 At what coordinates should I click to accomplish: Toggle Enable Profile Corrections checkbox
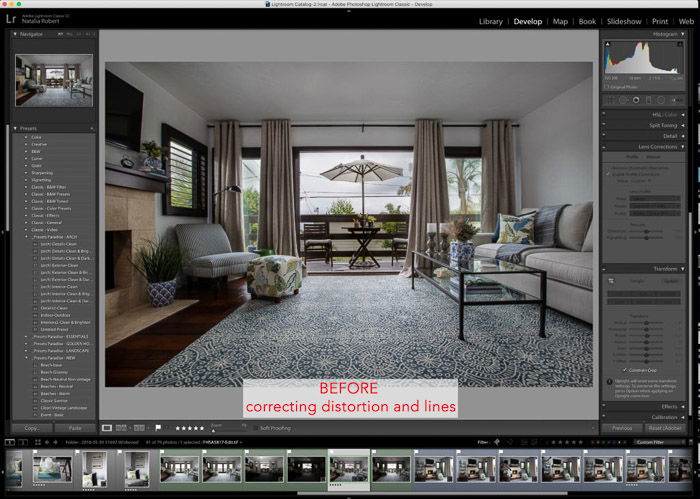pyautogui.click(x=608, y=174)
